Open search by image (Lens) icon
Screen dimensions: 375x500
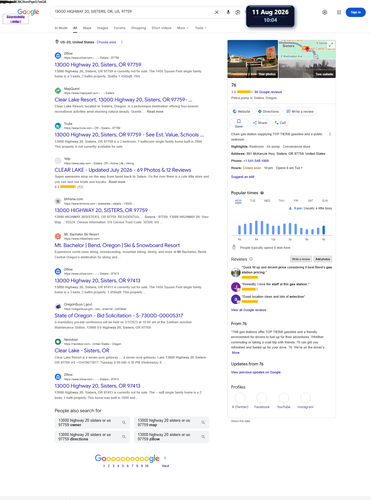pyautogui.click(x=238, y=12)
